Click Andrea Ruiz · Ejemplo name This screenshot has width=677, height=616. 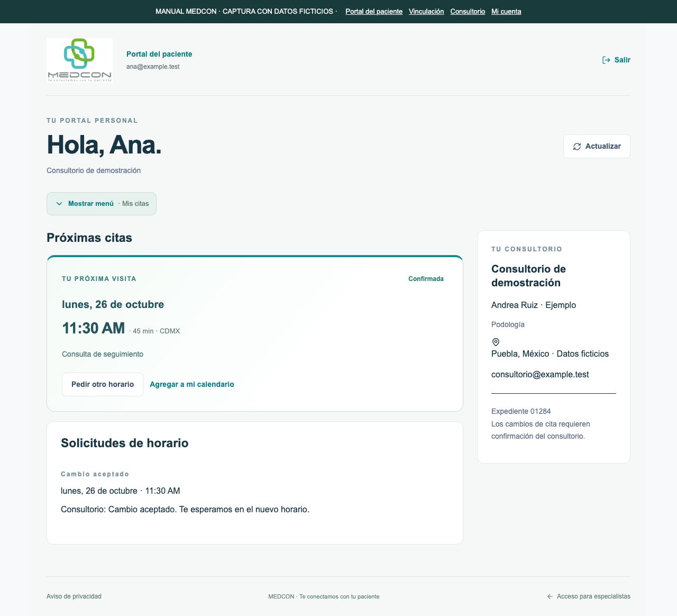tap(534, 305)
